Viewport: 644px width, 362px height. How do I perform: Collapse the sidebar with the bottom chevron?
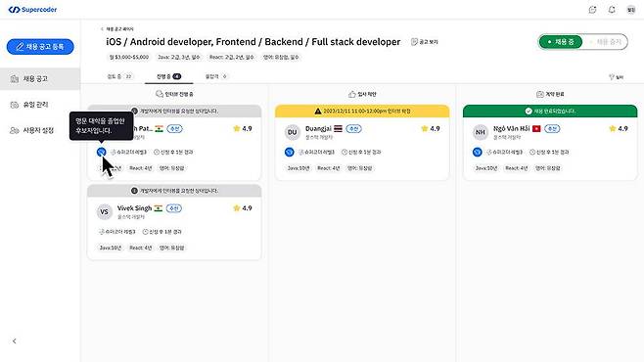(15, 341)
